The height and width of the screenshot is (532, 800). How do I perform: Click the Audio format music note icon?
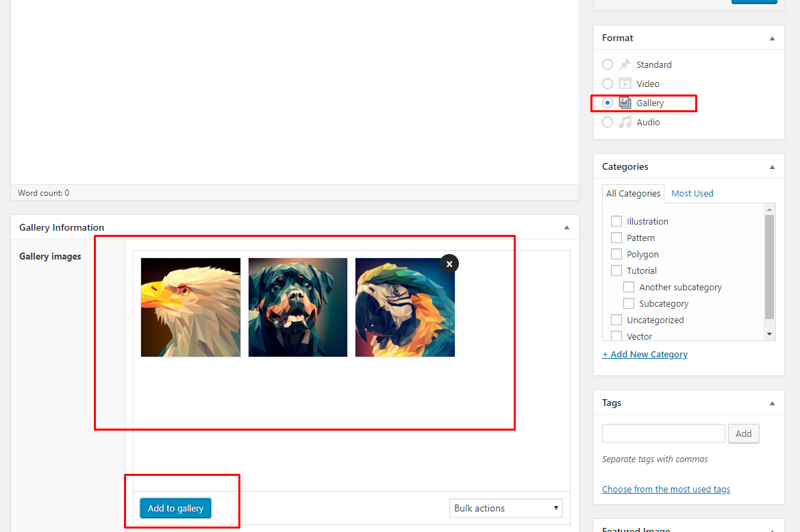tap(625, 122)
